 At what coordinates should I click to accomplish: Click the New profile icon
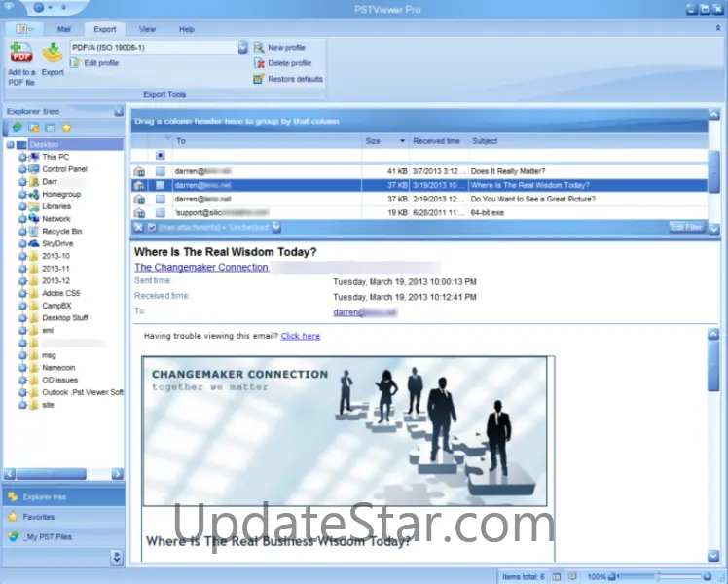point(259,48)
